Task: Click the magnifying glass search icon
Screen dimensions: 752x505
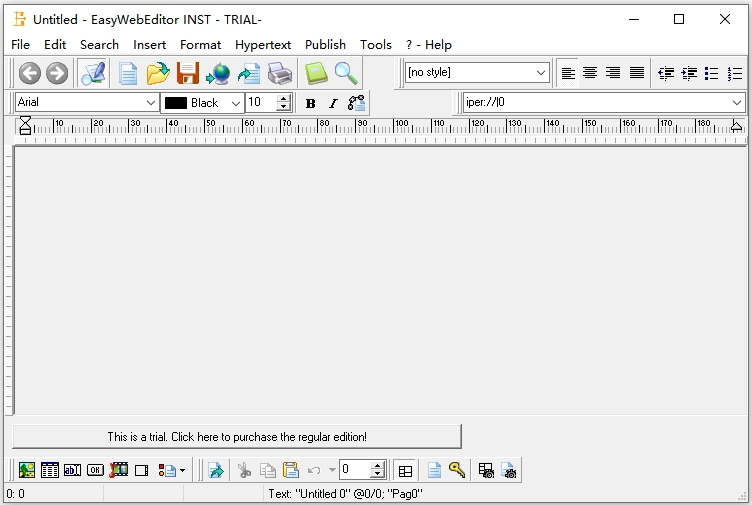Action: tap(346, 73)
